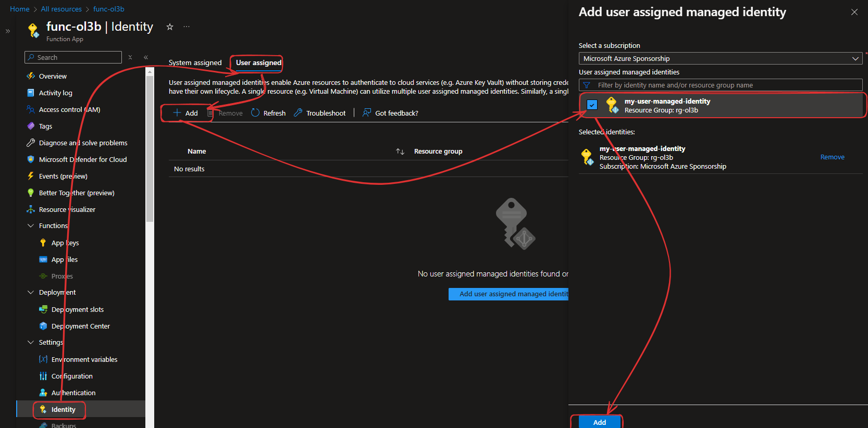Image resolution: width=868 pixels, height=428 pixels.
Task: Open the more options ellipsis
Action: coord(187,27)
